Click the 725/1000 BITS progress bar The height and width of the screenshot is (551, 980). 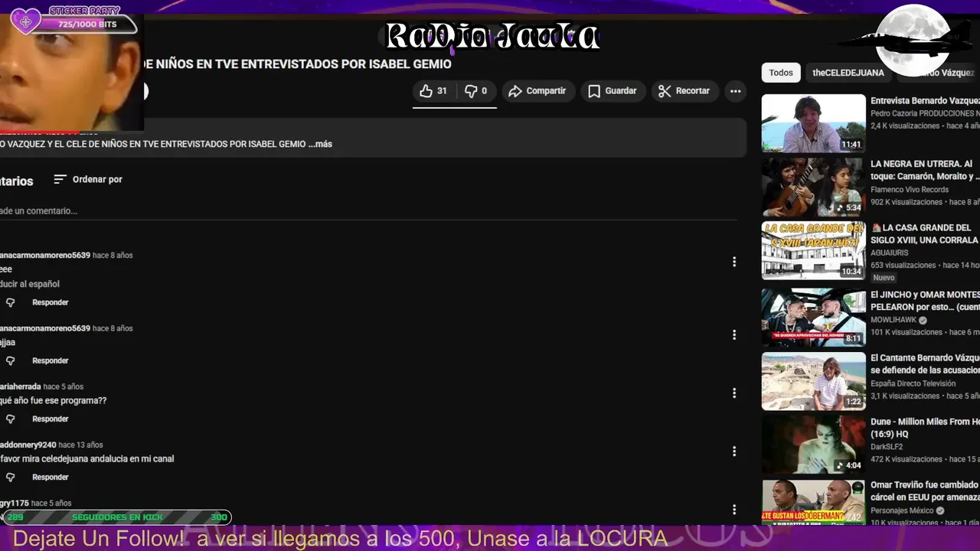click(x=88, y=24)
